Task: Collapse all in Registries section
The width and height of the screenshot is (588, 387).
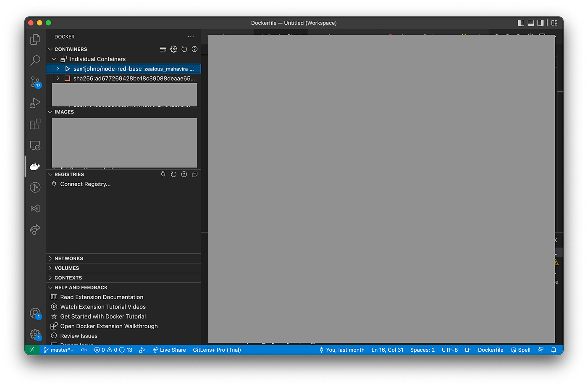Action: (194, 174)
